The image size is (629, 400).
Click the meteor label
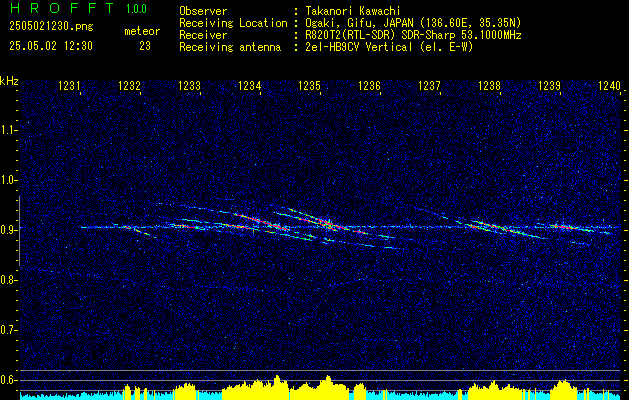pos(142,31)
